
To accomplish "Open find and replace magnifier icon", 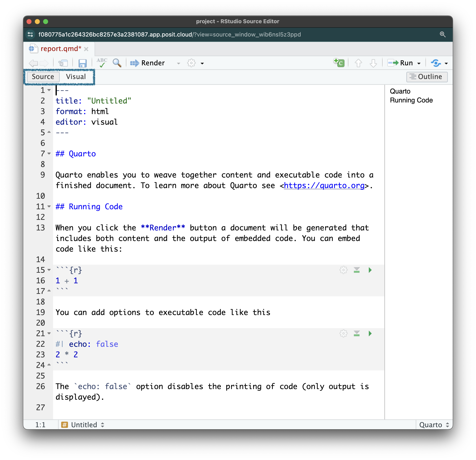I will point(117,63).
